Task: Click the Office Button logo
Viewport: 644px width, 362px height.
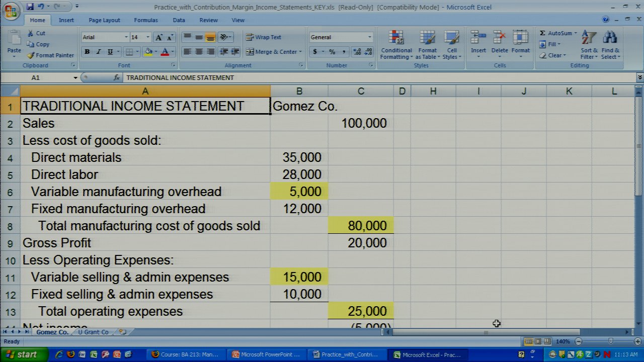Action: (x=11, y=11)
